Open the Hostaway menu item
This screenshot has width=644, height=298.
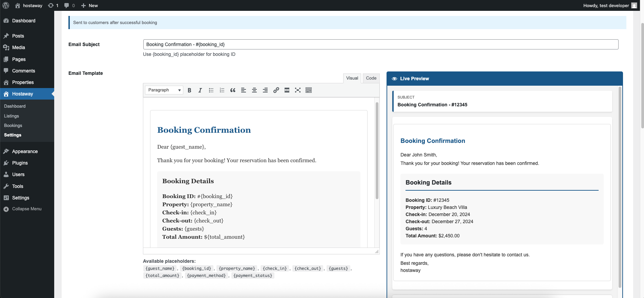pos(27,94)
